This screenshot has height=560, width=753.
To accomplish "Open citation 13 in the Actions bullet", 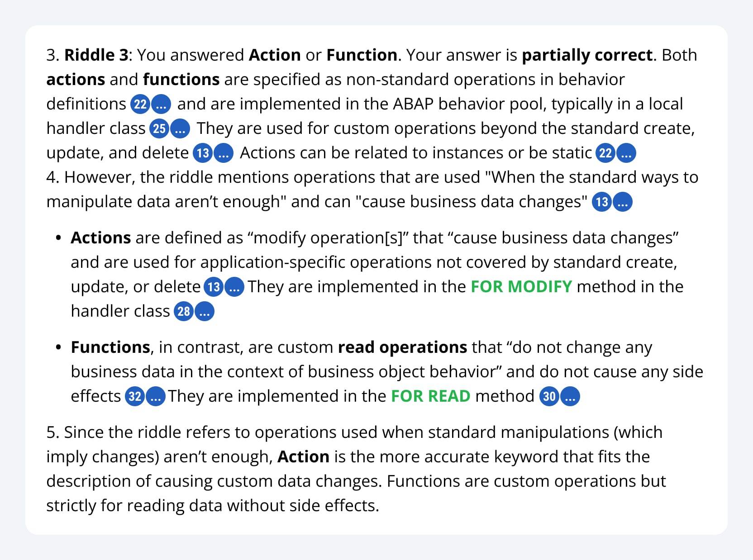I will (x=214, y=287).
